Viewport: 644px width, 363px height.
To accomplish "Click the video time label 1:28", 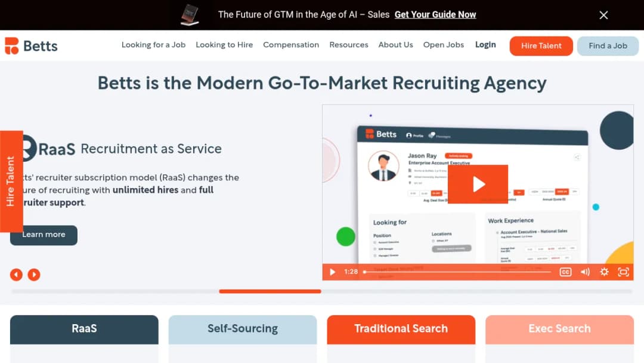I will [351, 272].
